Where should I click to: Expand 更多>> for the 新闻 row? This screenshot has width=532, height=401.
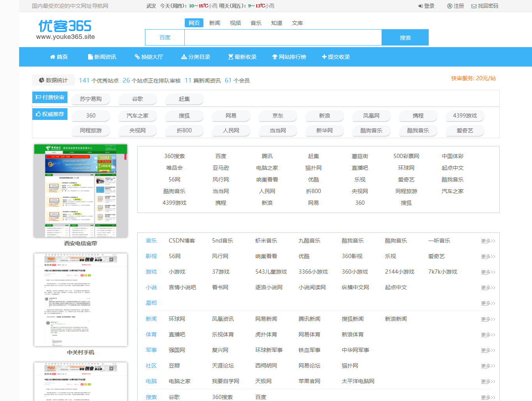coord(488,319)
